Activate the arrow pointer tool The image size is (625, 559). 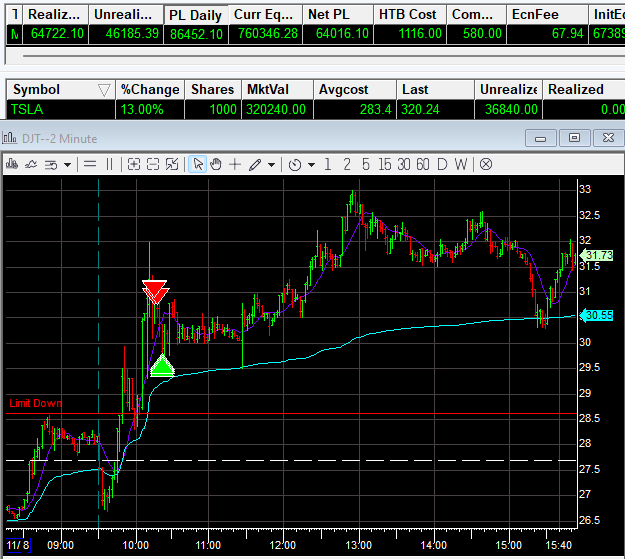[198, 164]
